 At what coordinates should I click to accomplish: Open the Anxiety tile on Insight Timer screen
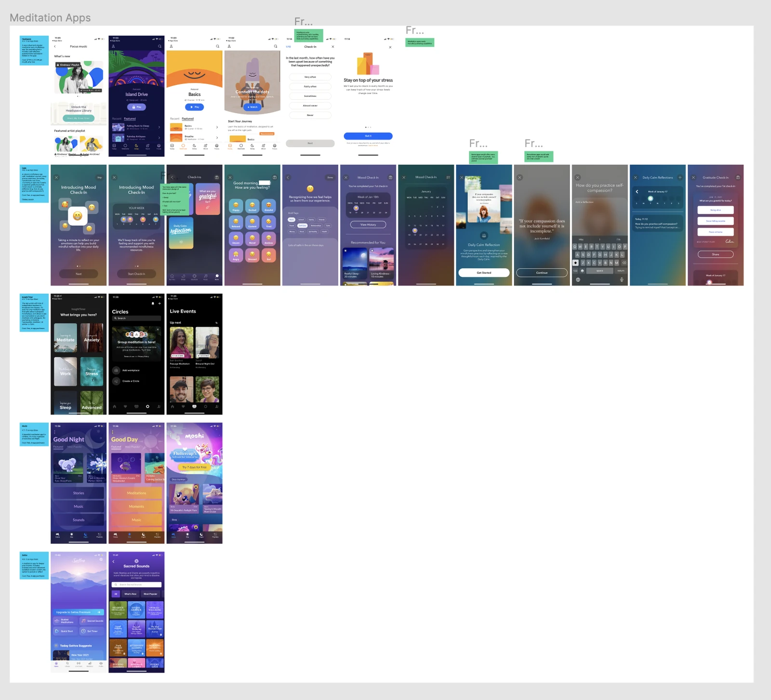pos(92,337)
